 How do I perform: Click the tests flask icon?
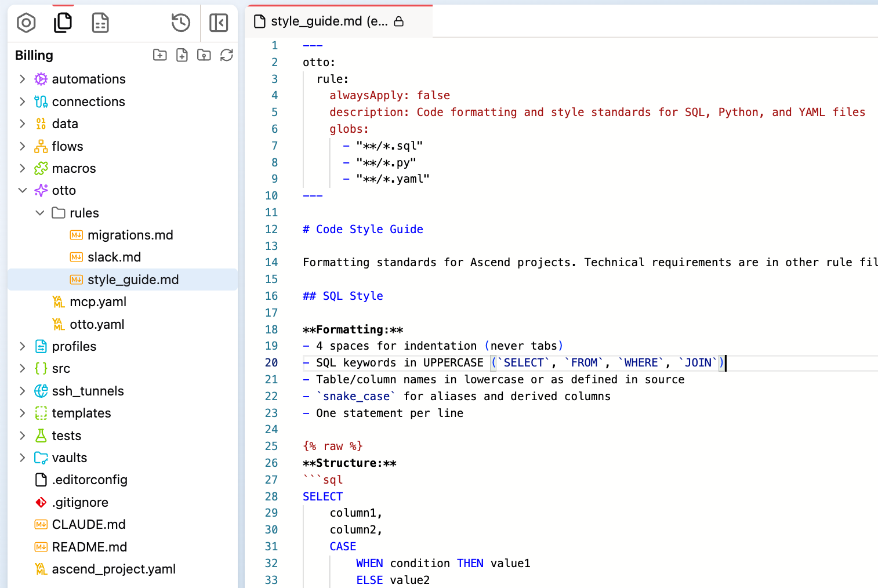pyautogui.click(x=41, y=435)
